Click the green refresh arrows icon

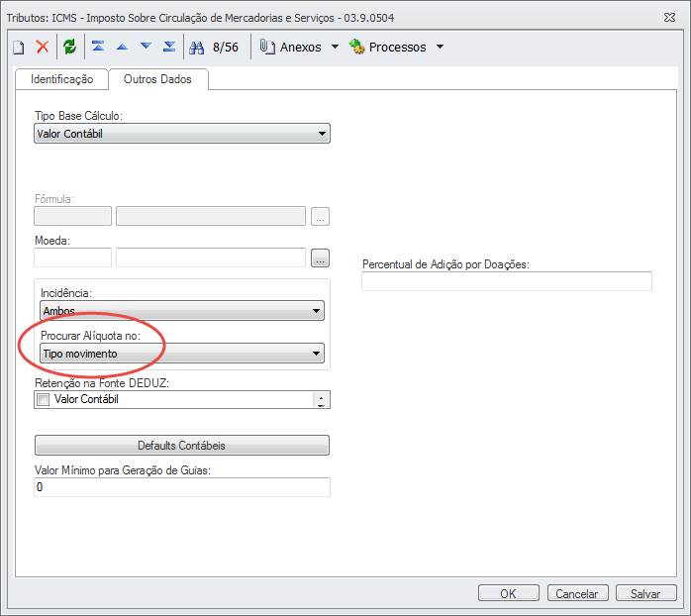tap(69, 47)
